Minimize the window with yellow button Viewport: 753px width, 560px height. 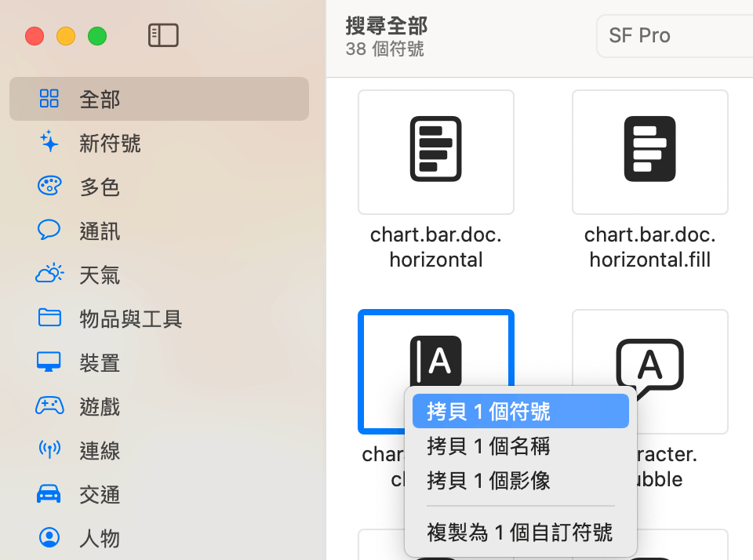click(x=66, y=36)
